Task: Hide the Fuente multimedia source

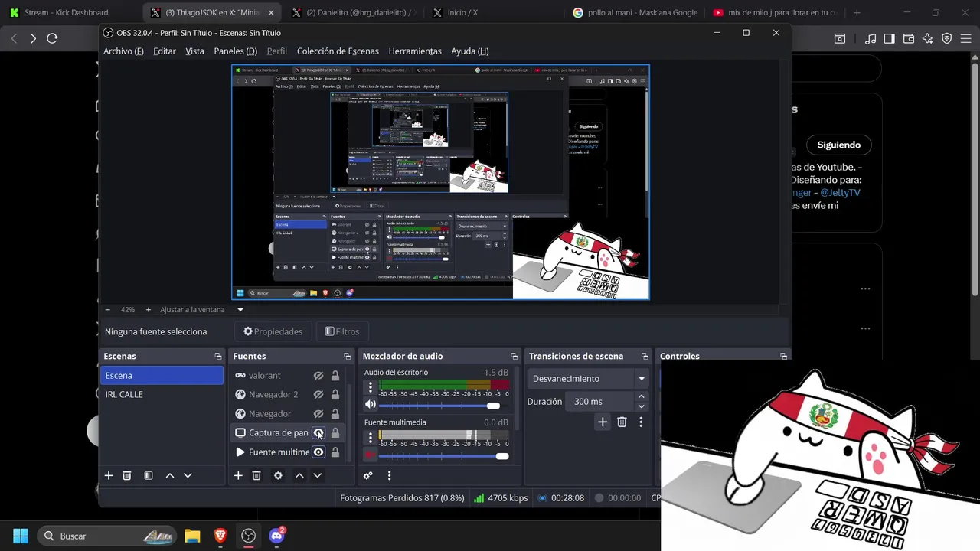Action: [x=318, y=452]
